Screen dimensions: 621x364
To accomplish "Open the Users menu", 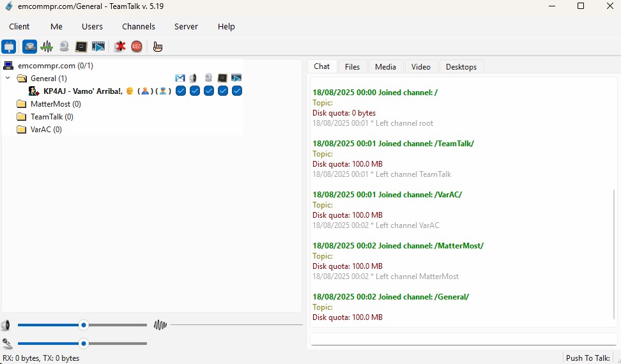I will point(92,27).
